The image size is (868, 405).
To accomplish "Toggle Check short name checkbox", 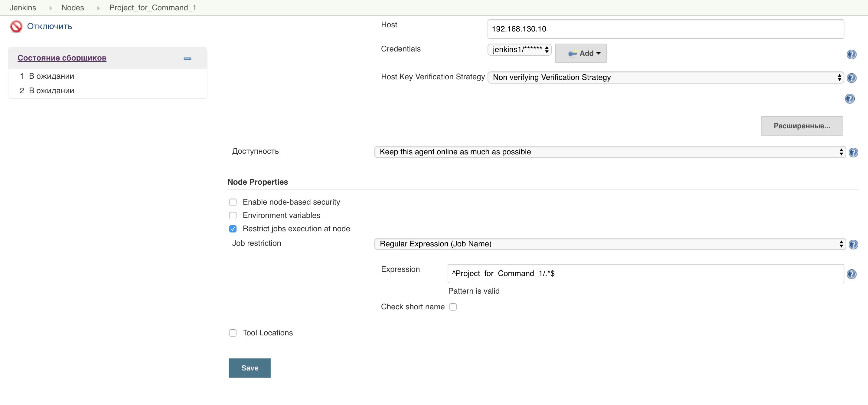I will (453, 307).
